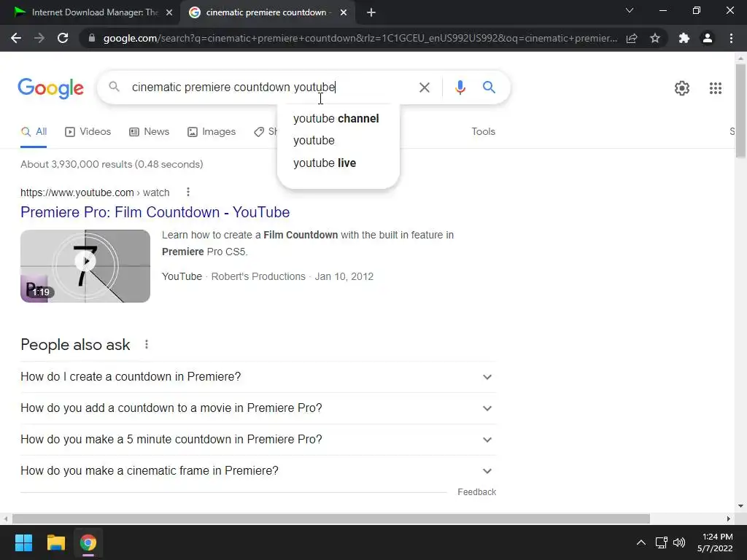
Task: Bookmark this tab with star icon
Action: pyautogui.click(x=655, y=38)
